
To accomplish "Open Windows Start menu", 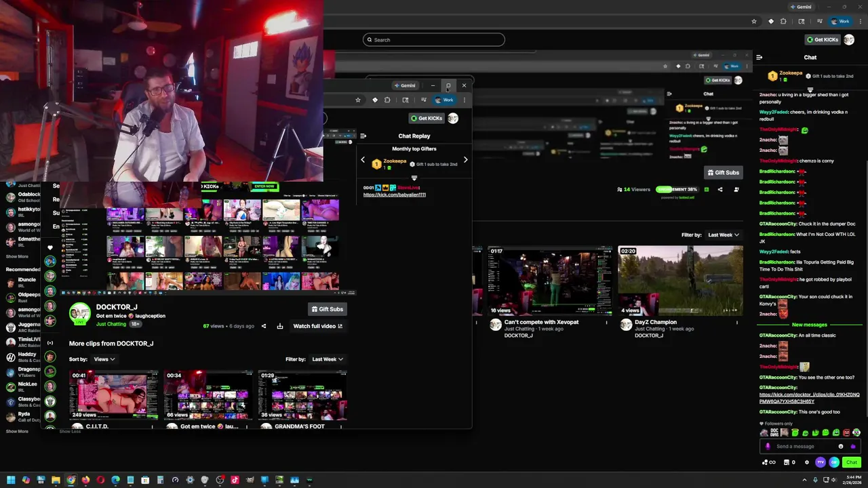I will click(11, 480).
